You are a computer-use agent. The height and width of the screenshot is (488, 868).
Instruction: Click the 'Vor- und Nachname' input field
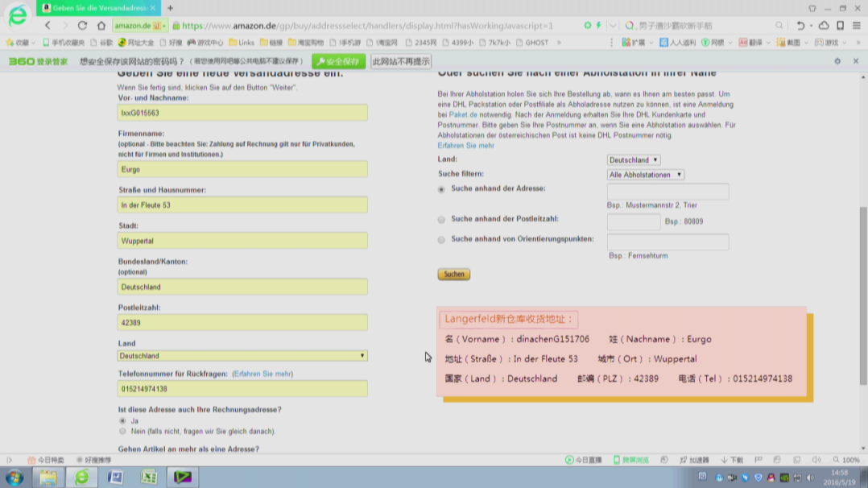[242, 113]
